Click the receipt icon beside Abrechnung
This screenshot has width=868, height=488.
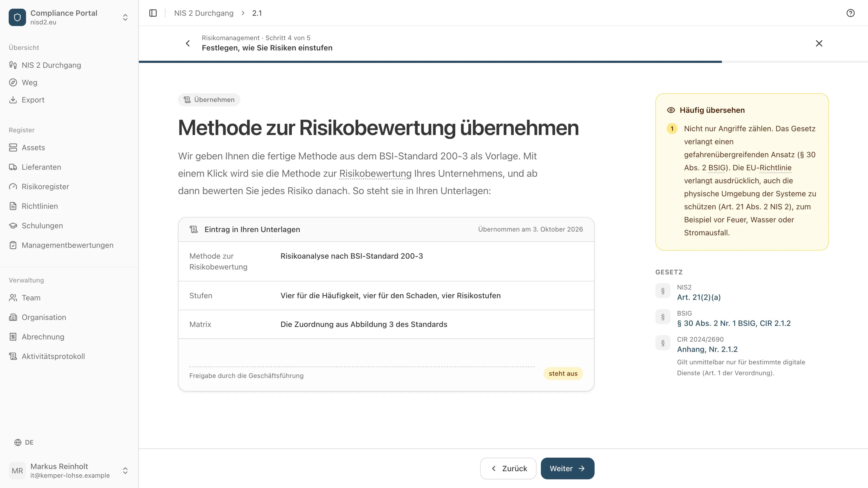[13, 337]
